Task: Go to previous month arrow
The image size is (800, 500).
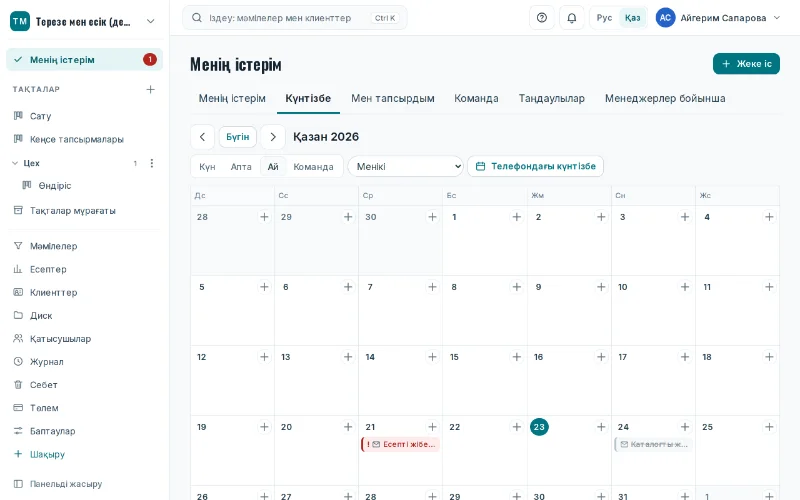Action: (x=203, y=137)
